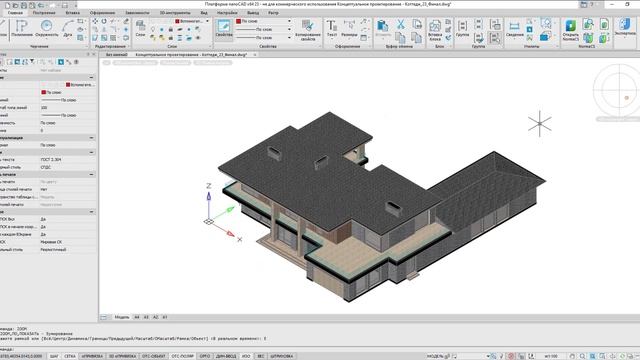Click the Save icon in quick access toolbar
This screenshot has height=360, width=640.
[x=24, y=5]
